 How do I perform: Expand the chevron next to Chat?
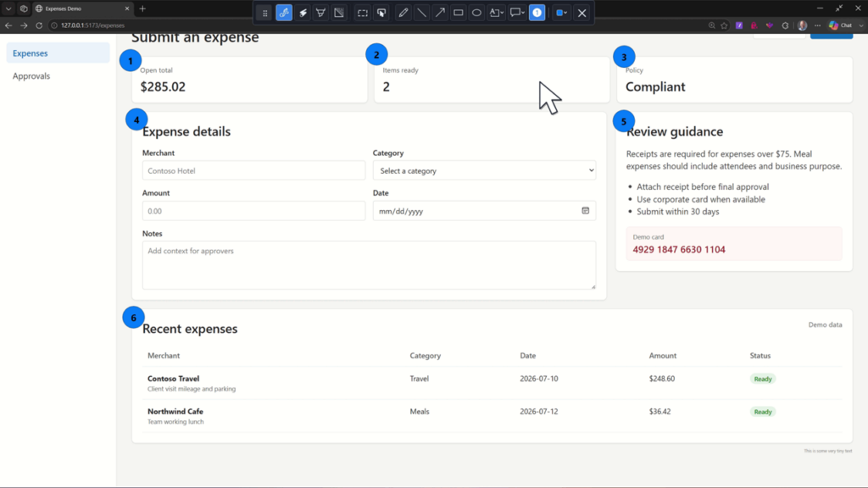coord(861,25)
